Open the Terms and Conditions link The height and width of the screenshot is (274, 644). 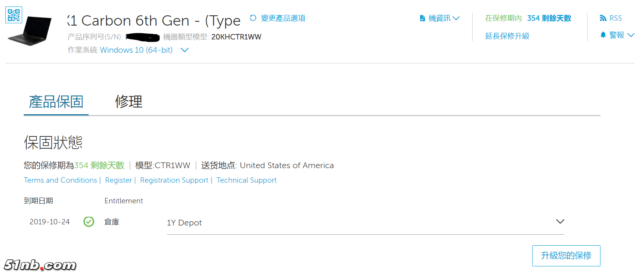(x=60, y=180)
